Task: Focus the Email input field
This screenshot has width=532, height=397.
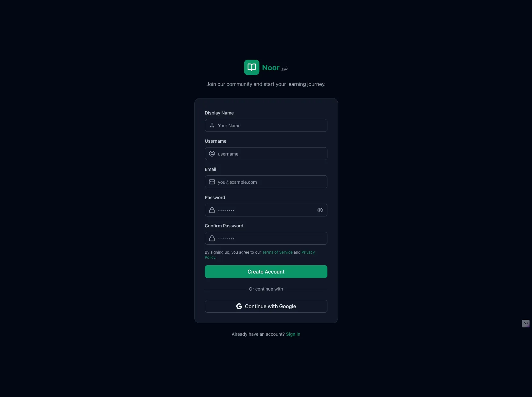Action: tap(266, 182)
